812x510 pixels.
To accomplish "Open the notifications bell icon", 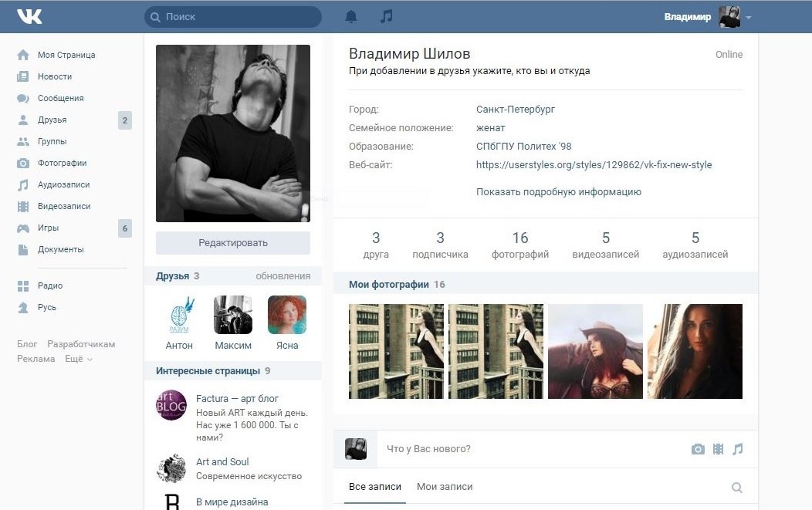I will tap(351, 16).
